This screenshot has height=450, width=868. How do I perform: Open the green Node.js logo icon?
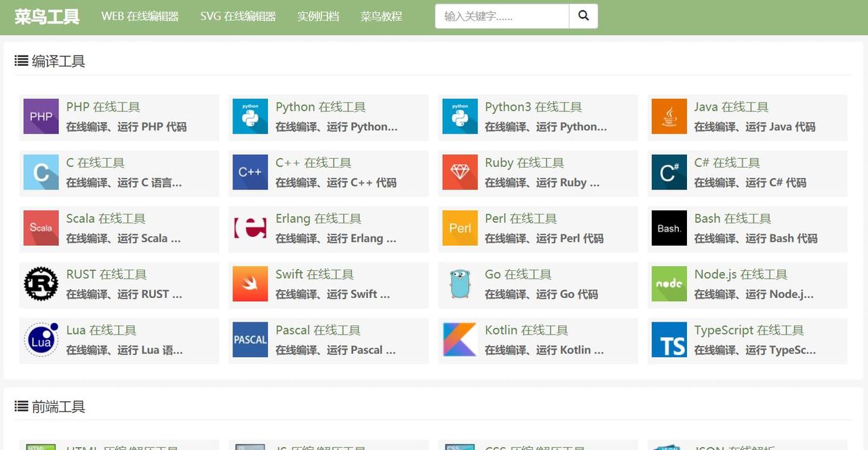pyautogui.click(x=669, y=284)
